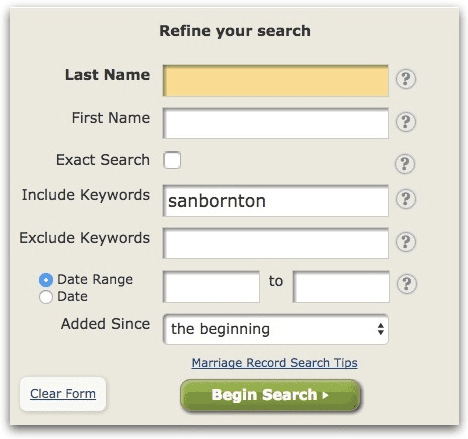The width and height of the screenshot is (468, 439).
Task: Click the date range help question mark
Action: pyautogui.click(x=406, y=284)
